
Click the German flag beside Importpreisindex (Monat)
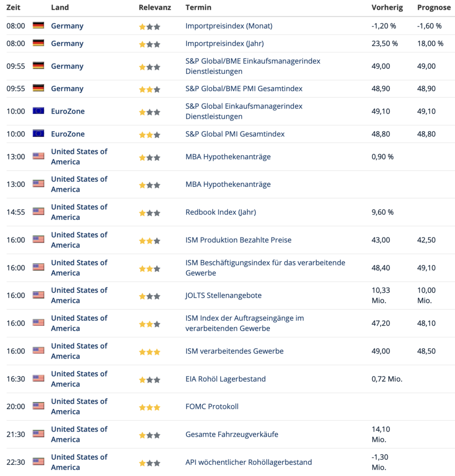(38, 25)
